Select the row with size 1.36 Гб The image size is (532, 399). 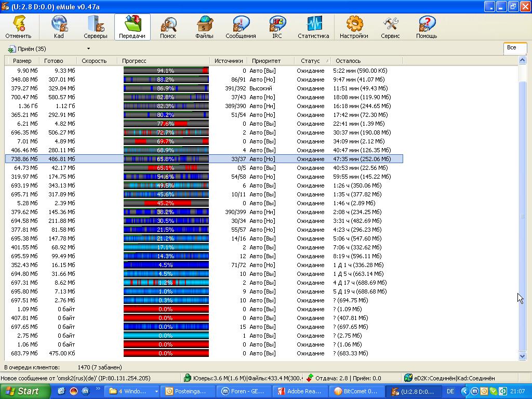pos(204,106)
